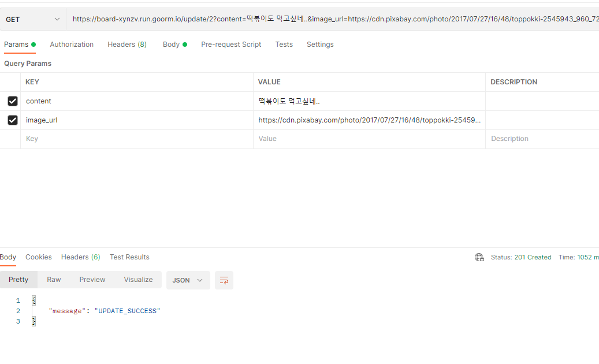Edit the content value cell
The height and width of the screenshot is (364, 599).
click(x=370, y=101)
